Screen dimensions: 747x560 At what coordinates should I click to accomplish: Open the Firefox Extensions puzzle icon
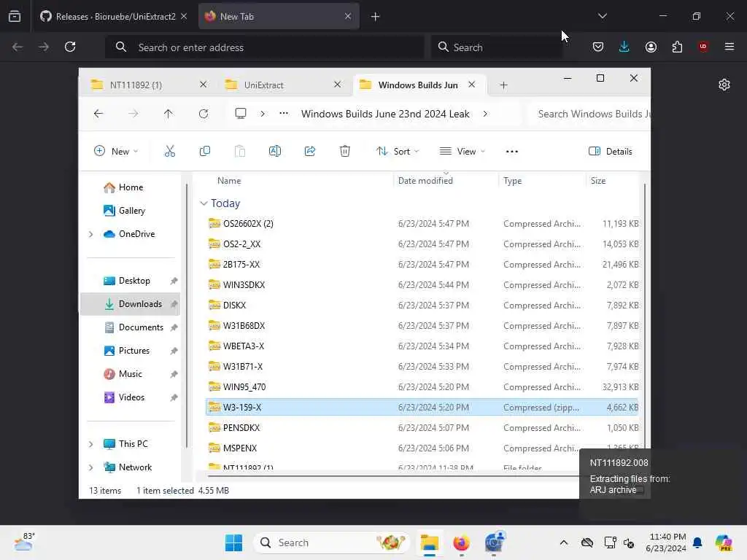coord(677,47)
